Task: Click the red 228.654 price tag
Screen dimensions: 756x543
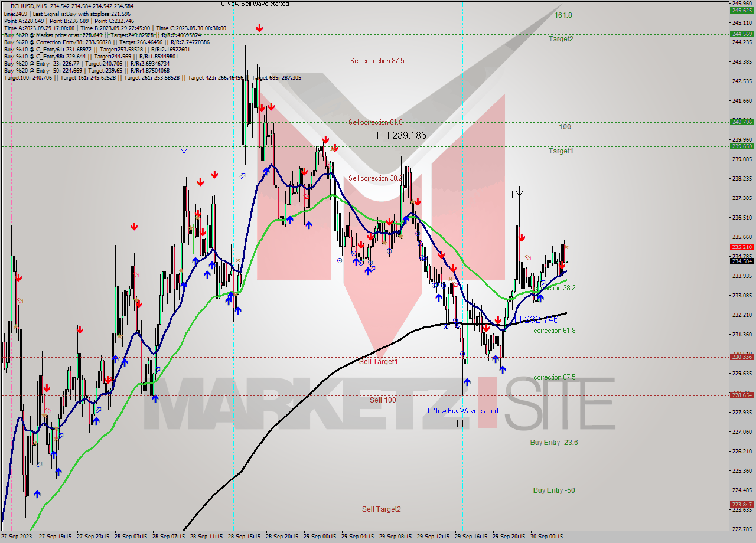Action: [742, 395]
